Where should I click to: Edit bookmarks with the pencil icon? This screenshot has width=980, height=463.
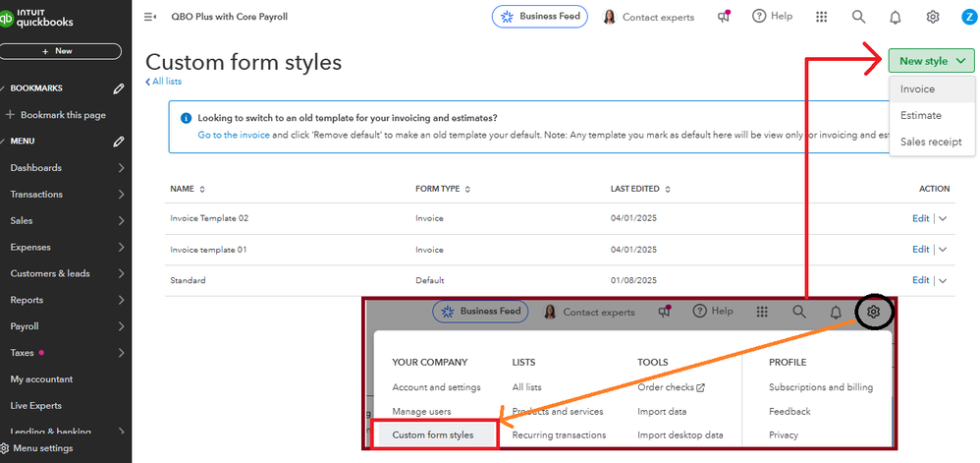pos(119,88)
